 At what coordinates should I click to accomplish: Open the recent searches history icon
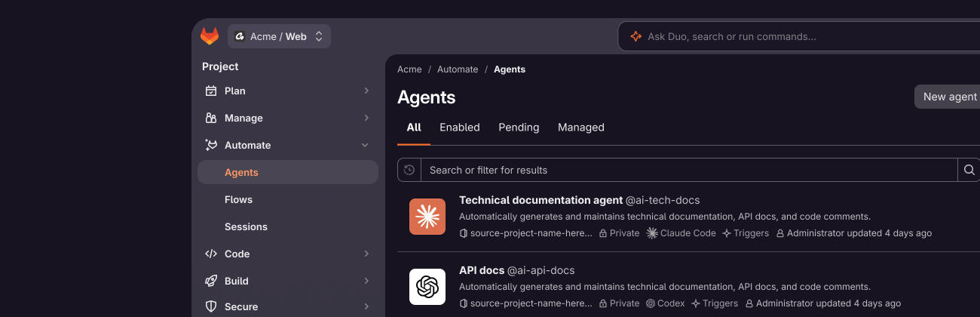pyautogui.click(x=409, y=170)
